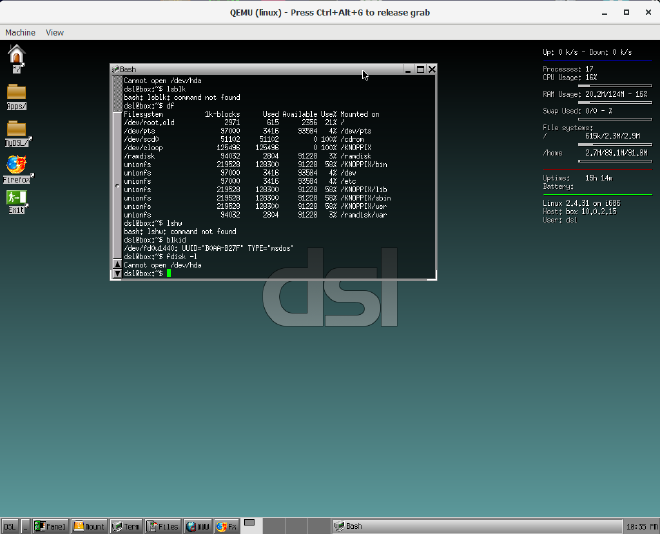Open the Mount tool in taskbar
This screenshot has height=534, width=660.
(x=89, y=526)
